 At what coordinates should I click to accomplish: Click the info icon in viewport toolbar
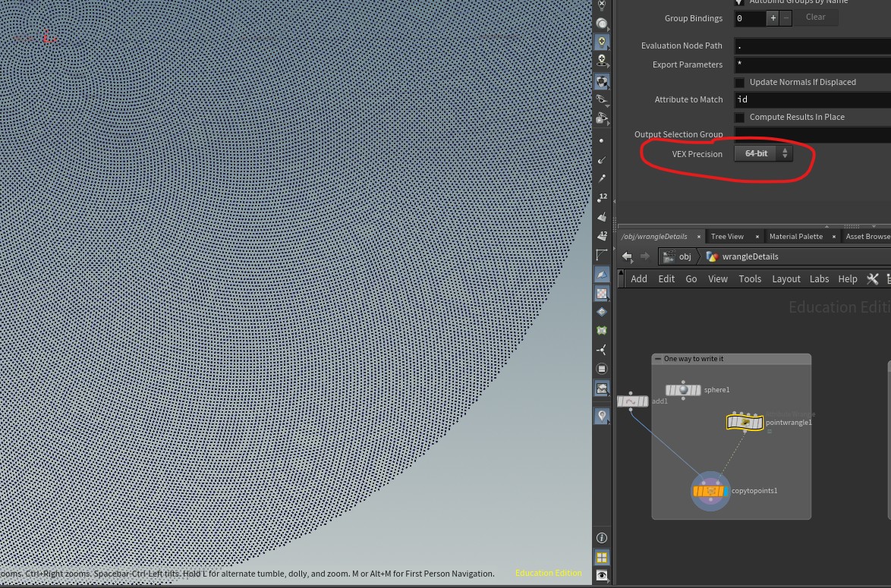[x=602, y=538]
